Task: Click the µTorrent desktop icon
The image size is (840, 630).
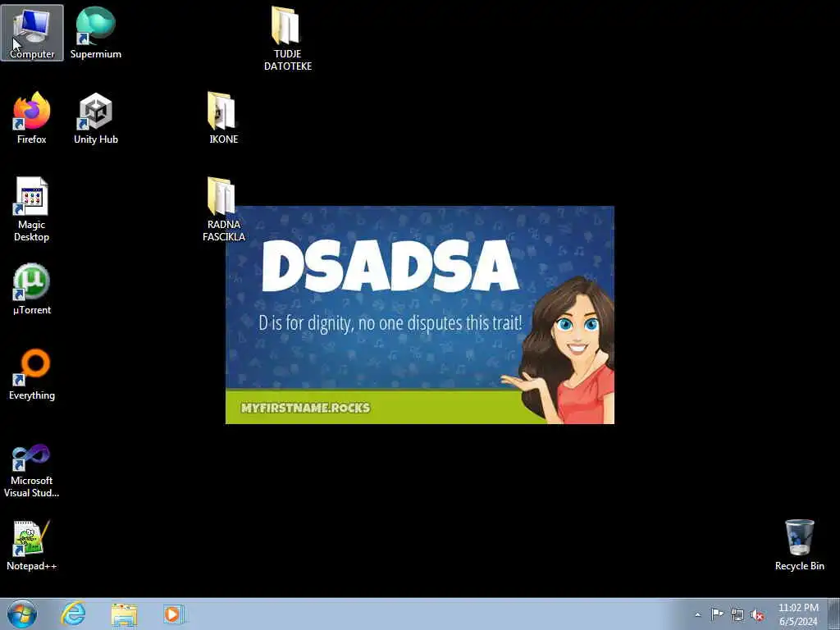Action: coord(32,290)
